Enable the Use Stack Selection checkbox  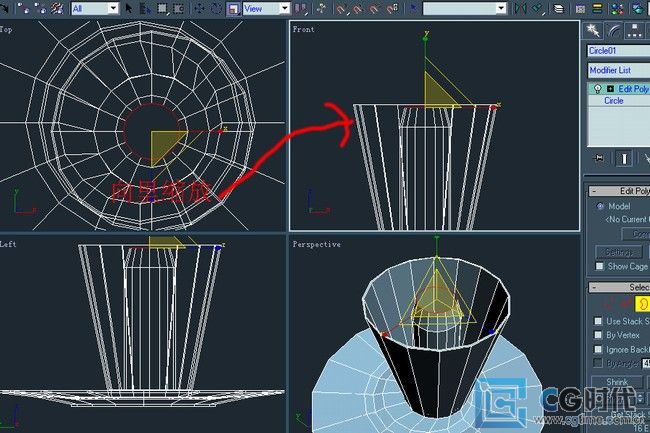tap(598, 321)
